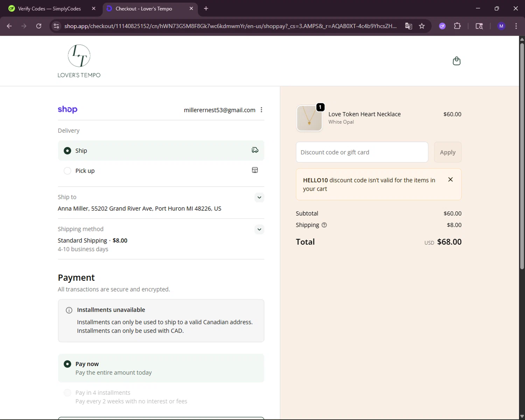This screenshot has height=420, width=525.
Task: Click the delivery truck icon in Ship row
Action: (255, 150)
